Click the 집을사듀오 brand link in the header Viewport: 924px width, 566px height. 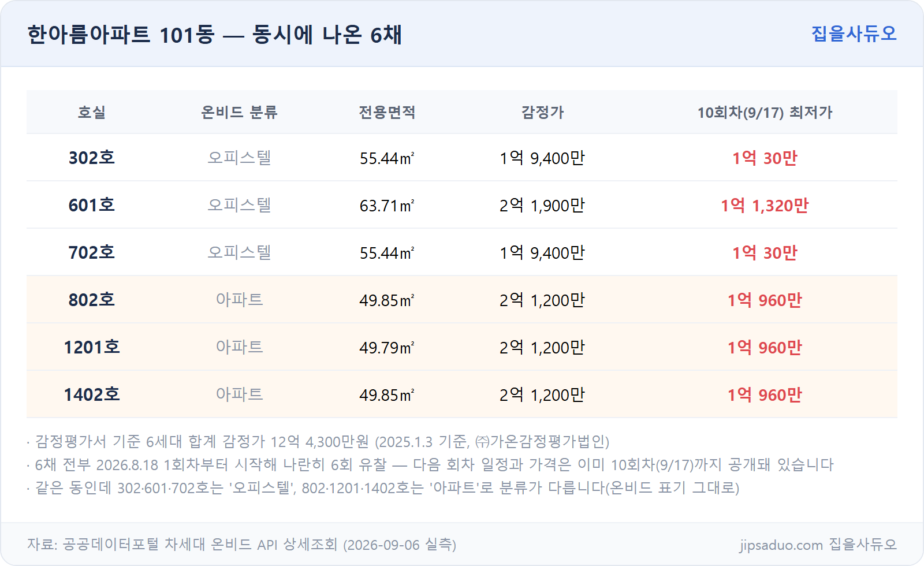854,33
